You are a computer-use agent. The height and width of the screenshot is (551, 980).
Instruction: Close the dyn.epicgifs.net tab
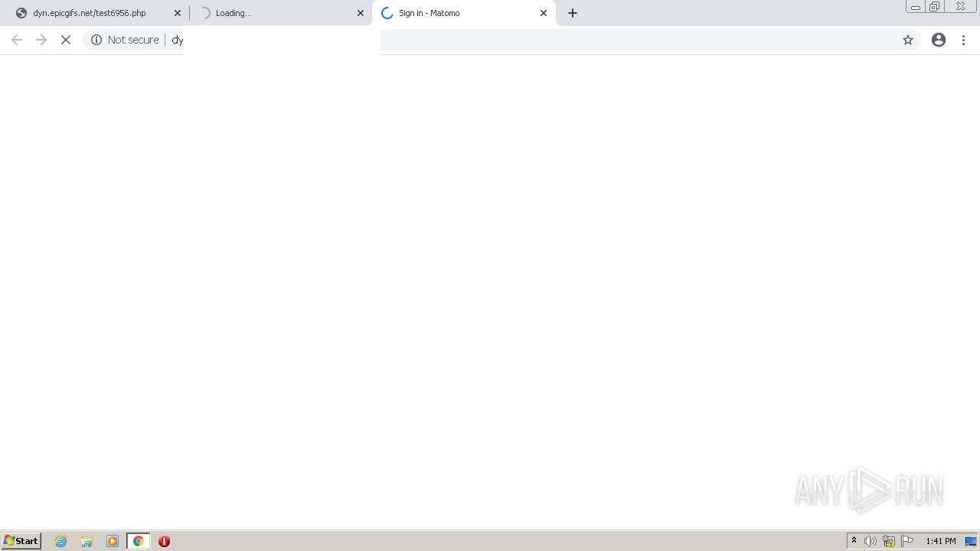[x=178, y=13]
